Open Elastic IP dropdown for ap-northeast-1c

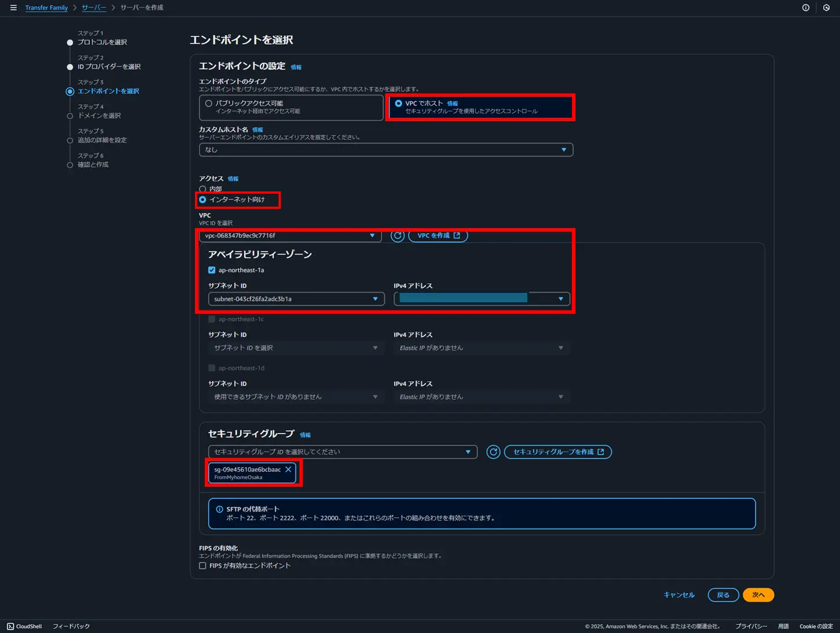[481, 348]
